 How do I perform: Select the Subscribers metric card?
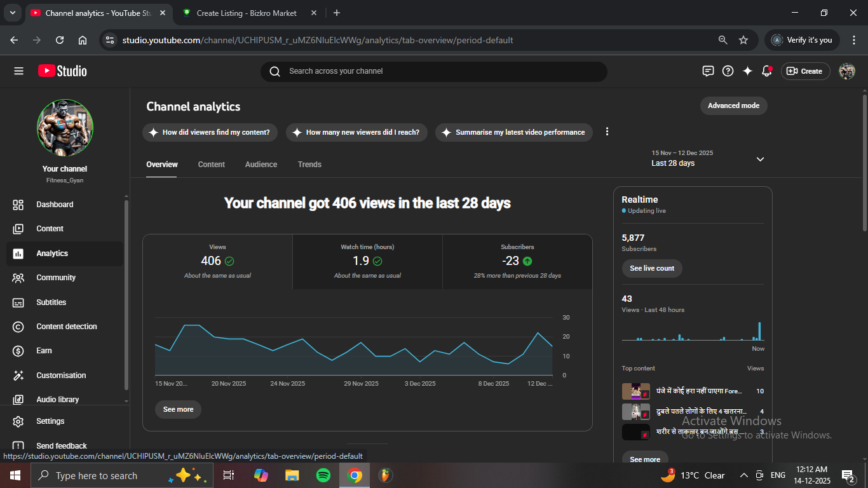tap(517, 261)
